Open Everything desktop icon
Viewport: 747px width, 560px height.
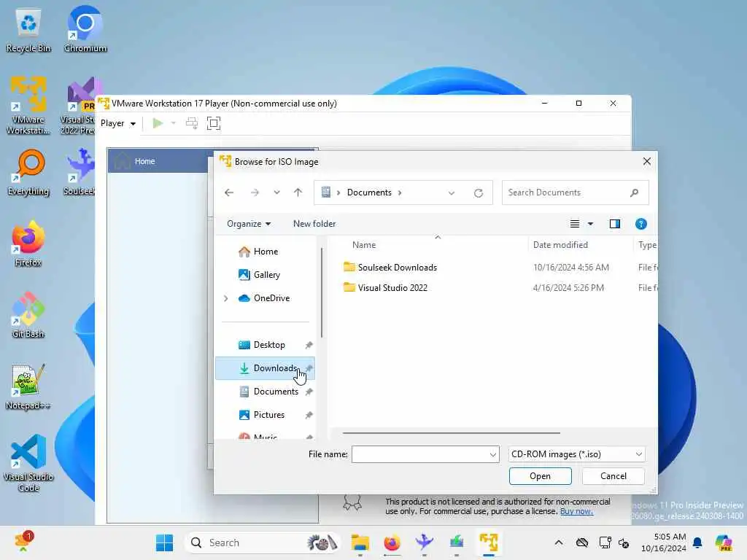click(28, 174)
